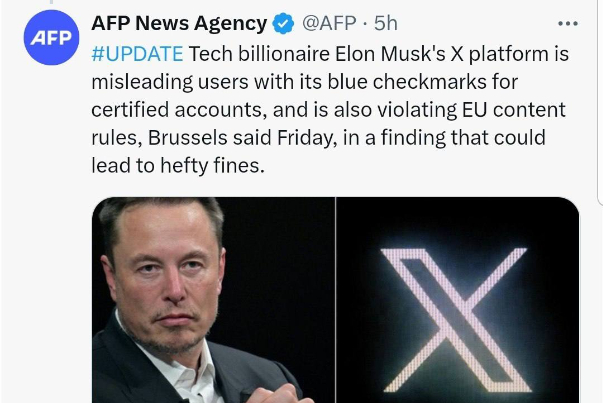Enlarge the Elon Musk photo
Image resolution: width=603 pixels, height=403 pixels.
(213, 300)
